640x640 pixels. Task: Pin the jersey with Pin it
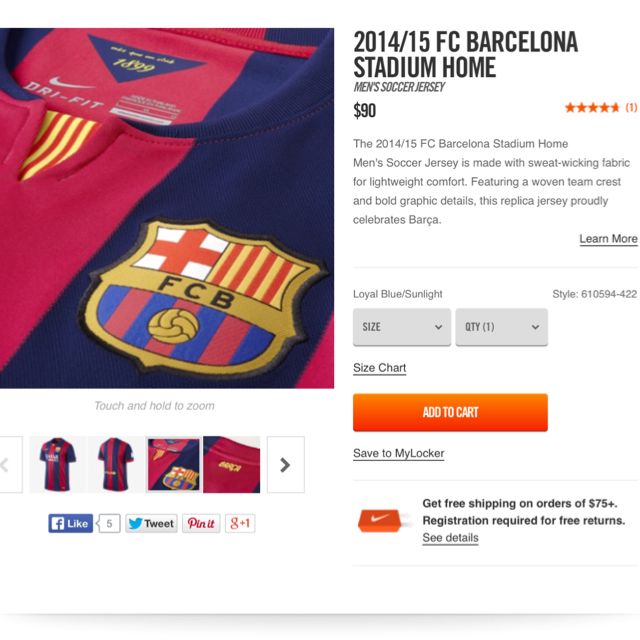[201, 523]
